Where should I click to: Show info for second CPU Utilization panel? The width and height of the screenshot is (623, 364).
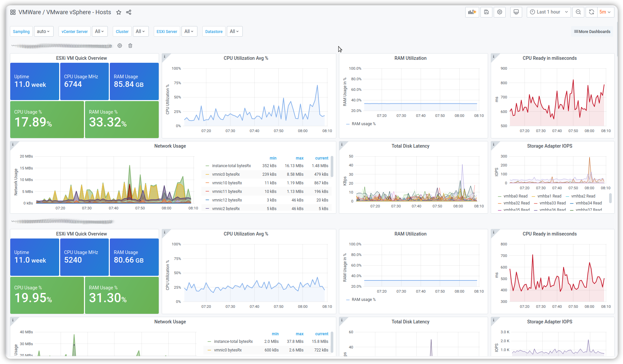point(165,232)
